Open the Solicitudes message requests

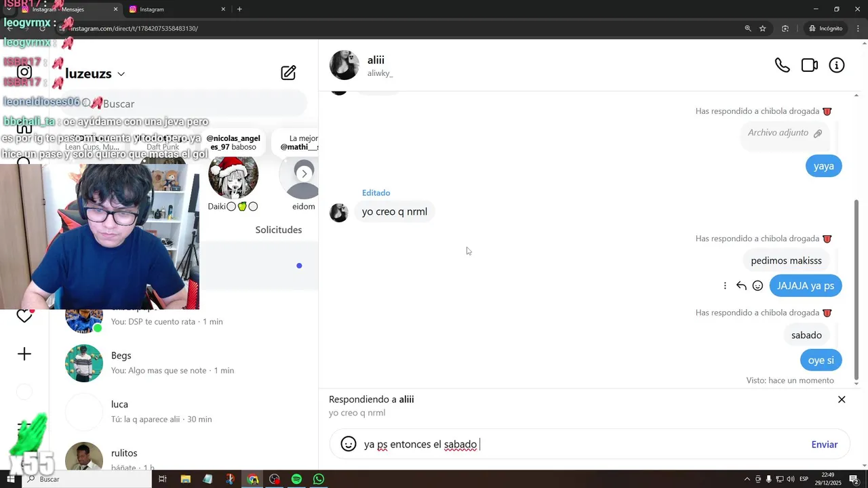[279, 230]
